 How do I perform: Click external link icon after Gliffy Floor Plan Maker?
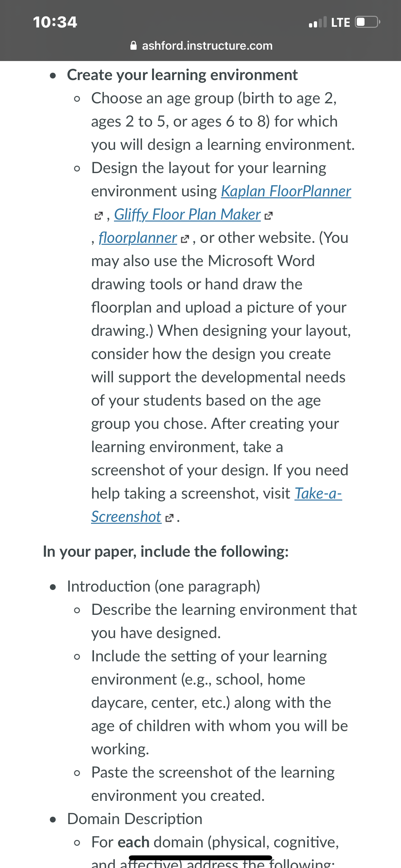268,216
